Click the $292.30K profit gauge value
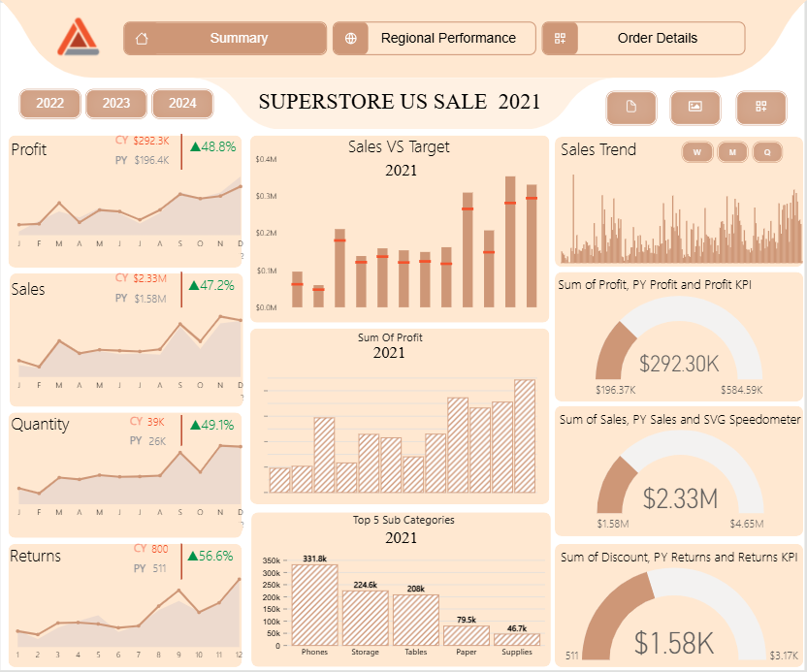 tap(679, 364)
